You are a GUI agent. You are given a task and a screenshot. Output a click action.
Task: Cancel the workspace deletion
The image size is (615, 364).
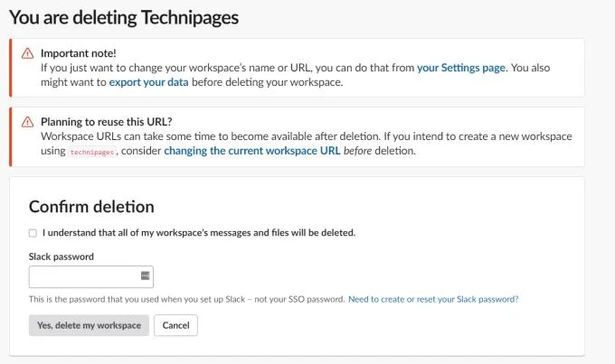click(175, 325)
